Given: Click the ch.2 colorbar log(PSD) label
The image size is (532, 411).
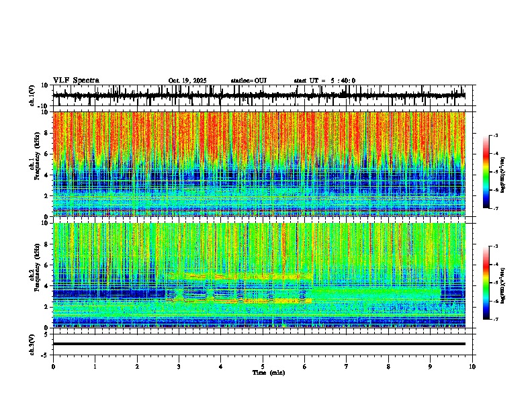Looking at the screenshot, I should tap(502, 285).
